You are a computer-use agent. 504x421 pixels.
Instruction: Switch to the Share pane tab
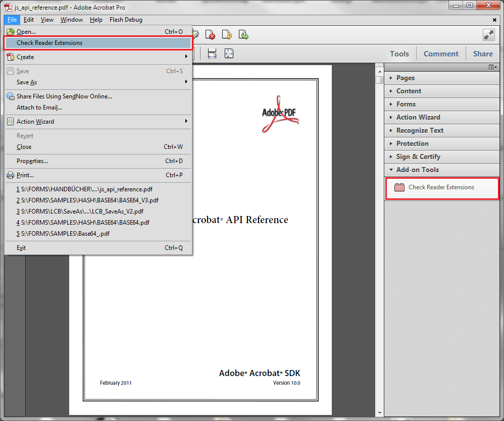[483, 54]
